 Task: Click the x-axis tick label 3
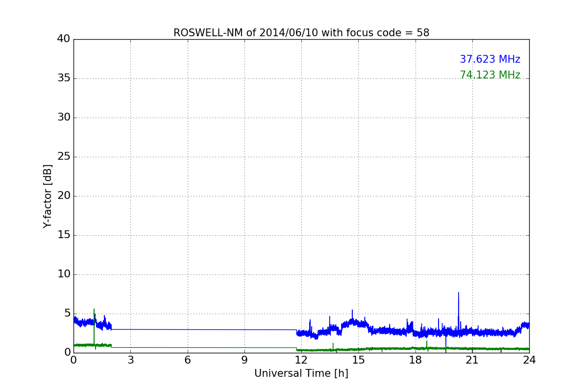(130, 360)
